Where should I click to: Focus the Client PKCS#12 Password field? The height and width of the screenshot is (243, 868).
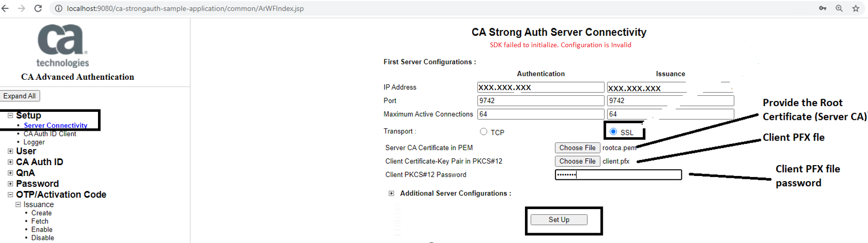[x=618, y=175]
